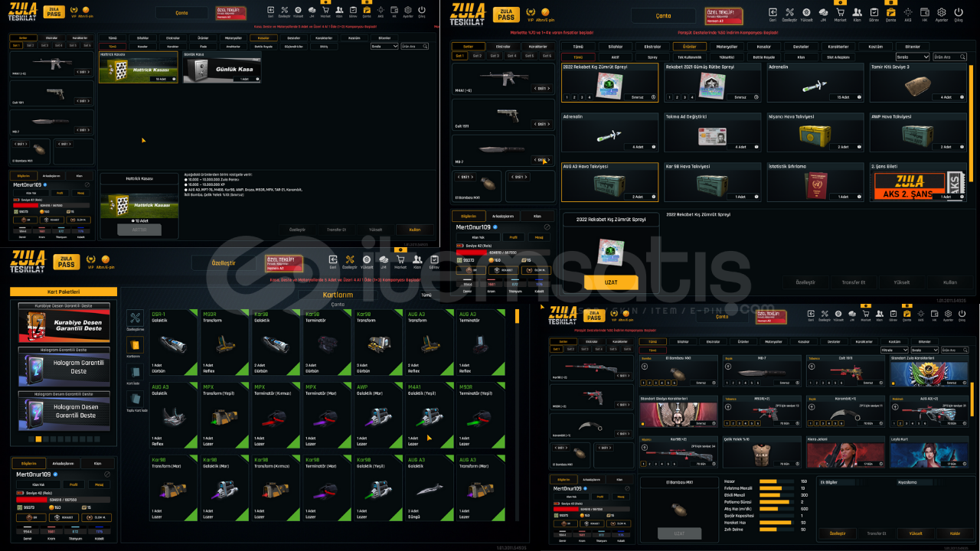
Task: Toggle slot 4 on Rekabet 2021 Gümüş Rütbe Spreyi card
Action: click(691, 97)
